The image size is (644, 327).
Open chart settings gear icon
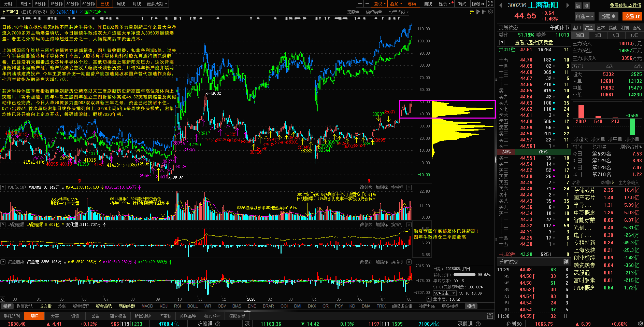(490, 12)
